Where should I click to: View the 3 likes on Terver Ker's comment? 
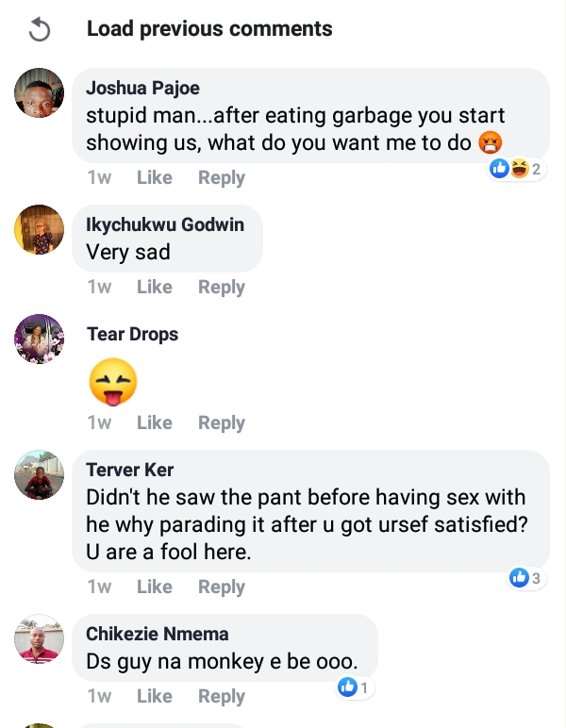pos(524,577)
